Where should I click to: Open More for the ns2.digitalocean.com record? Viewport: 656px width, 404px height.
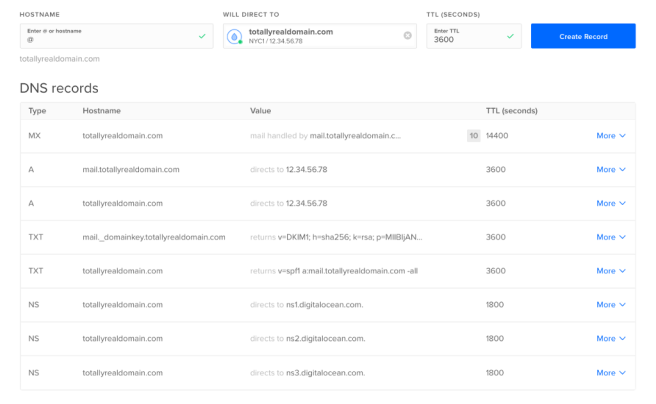[x=610, y=339]
